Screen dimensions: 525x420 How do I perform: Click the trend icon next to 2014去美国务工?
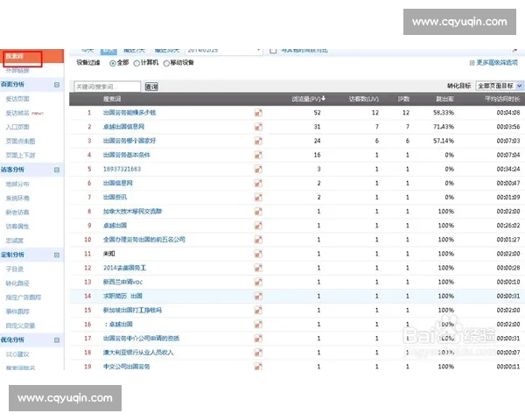point(258,267)
